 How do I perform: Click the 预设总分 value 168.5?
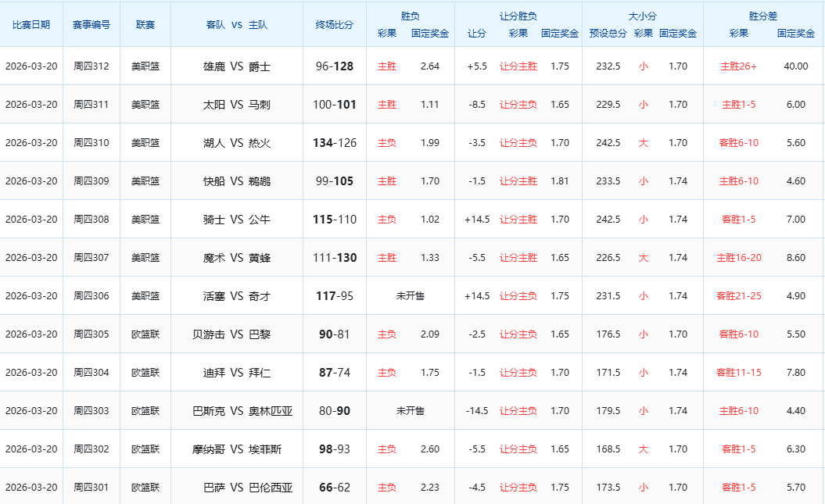click(x=608, y=449)
